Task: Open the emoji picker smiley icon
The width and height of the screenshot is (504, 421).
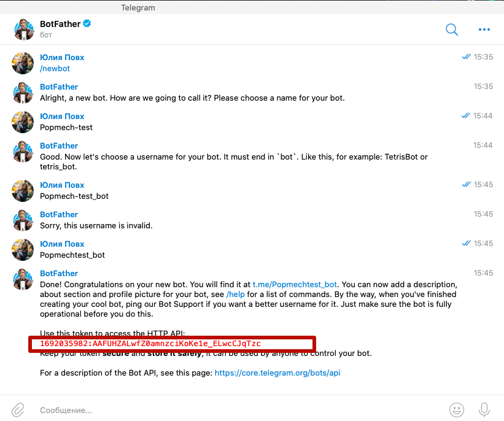Action: point(457,410)
